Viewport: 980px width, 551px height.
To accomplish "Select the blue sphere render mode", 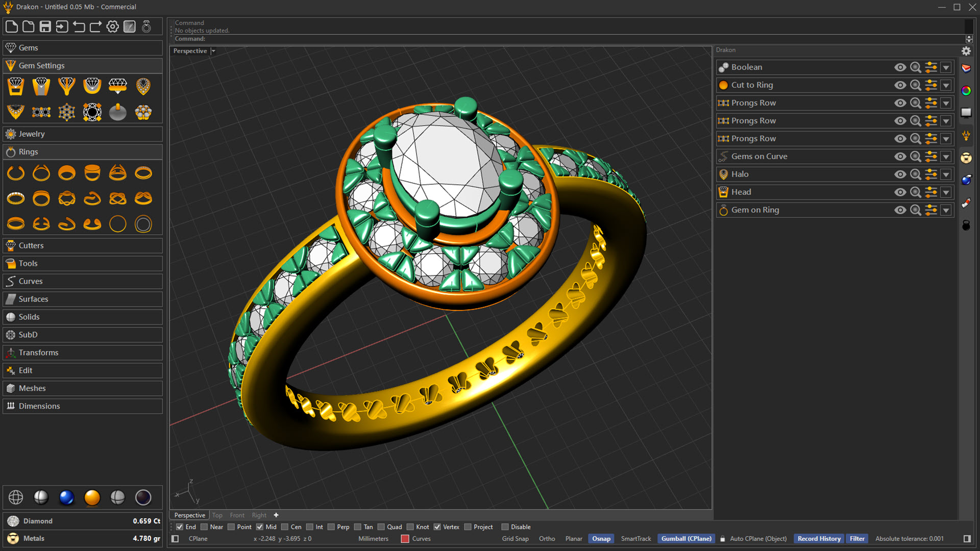I will [x=67, y=497].
